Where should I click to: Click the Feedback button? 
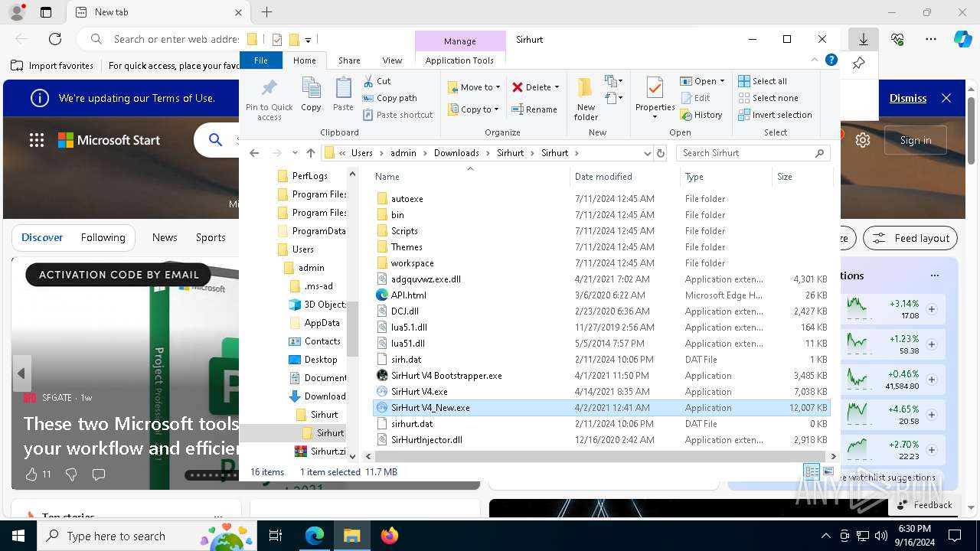(924, 504)
